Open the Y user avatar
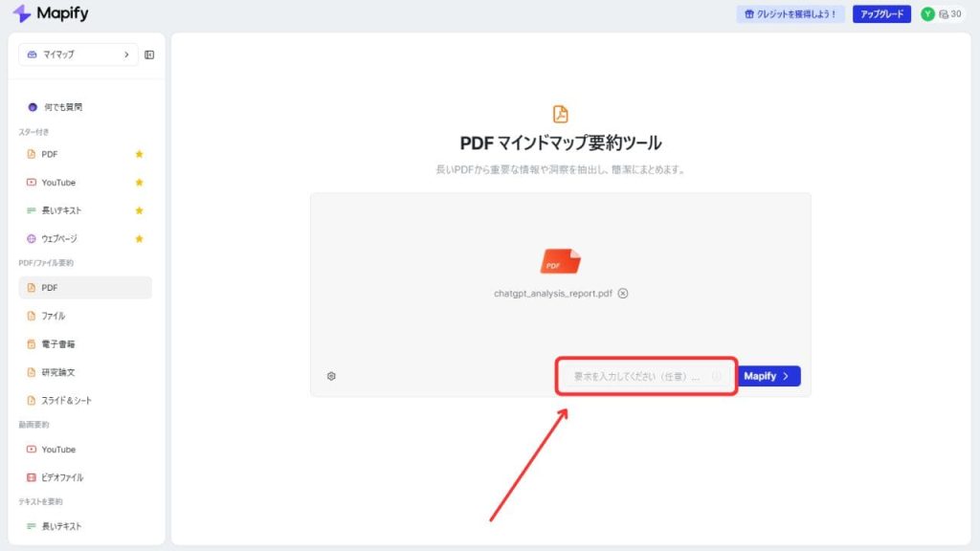Image resolution: width=980 pixels, height=551 pixels. coord(927,13)
